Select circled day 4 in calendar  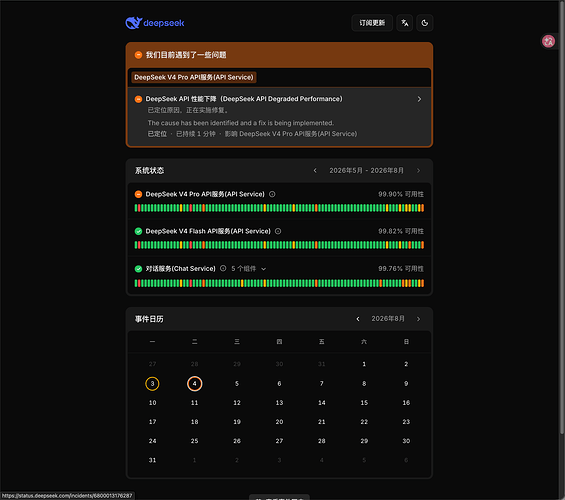coord(195,384)
